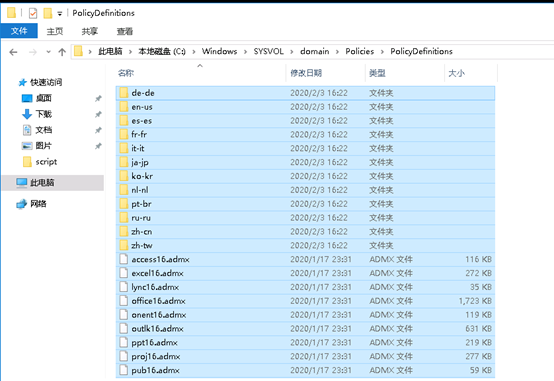Click the 1,723 KB size cell

pos(475,301)
